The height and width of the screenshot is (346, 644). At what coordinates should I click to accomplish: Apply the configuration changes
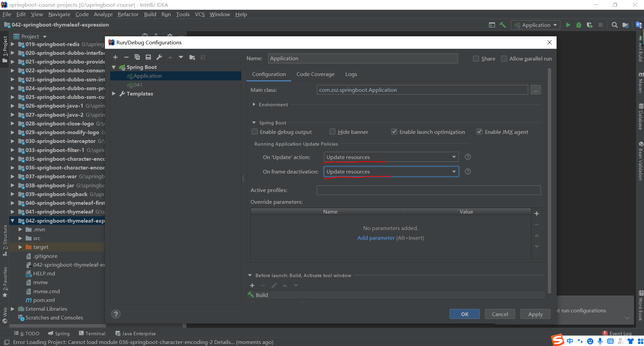pyautogui.click(x=535, y=314)
